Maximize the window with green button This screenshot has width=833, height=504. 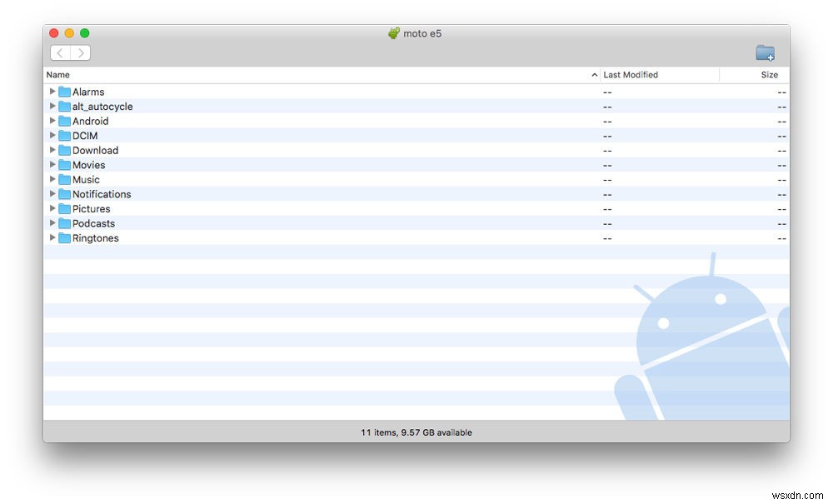coord(84,33)
